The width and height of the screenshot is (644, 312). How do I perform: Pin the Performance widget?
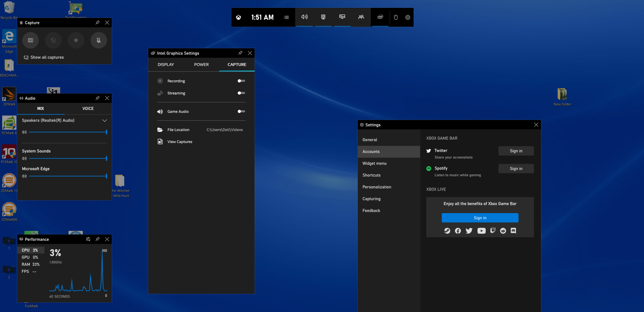[x=98, y=239]
